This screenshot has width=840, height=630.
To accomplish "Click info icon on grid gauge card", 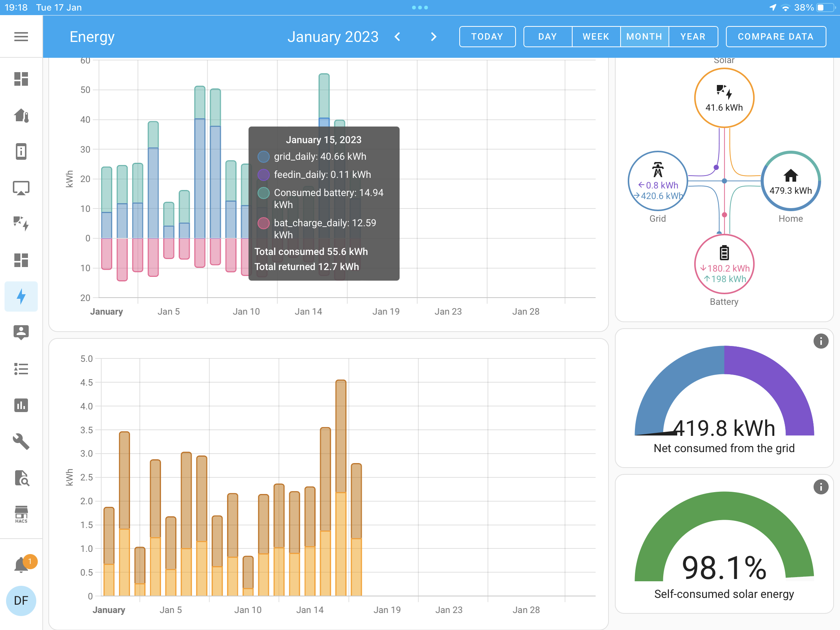I will pyautogui.click(x=820, y=341).
